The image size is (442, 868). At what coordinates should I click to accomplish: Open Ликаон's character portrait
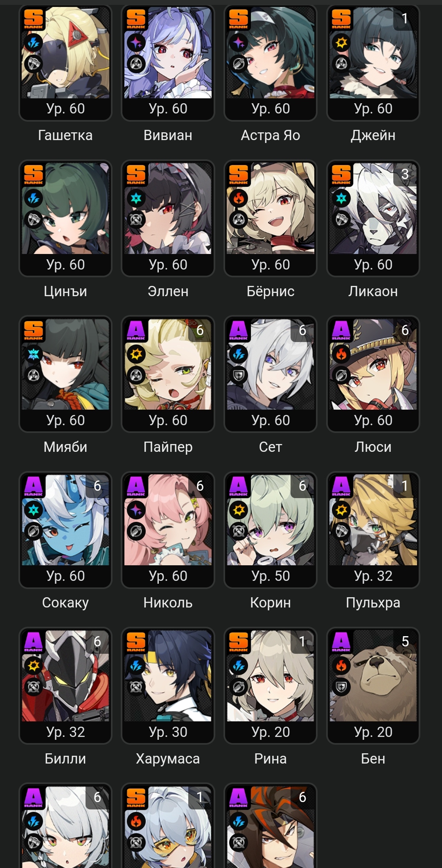[x=373, y=209]
